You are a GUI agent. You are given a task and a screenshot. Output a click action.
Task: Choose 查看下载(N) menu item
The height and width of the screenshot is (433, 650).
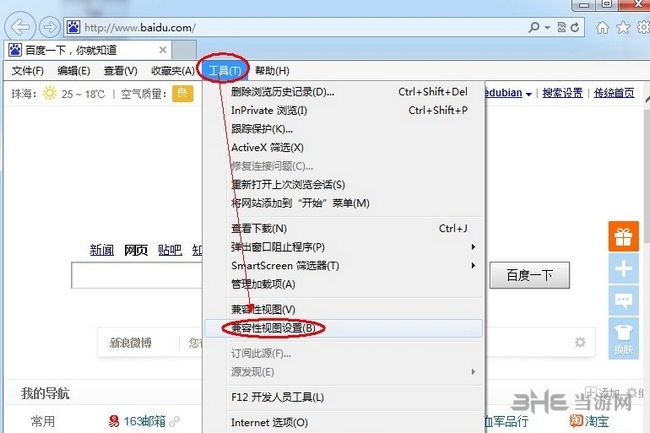pos(343,229)
